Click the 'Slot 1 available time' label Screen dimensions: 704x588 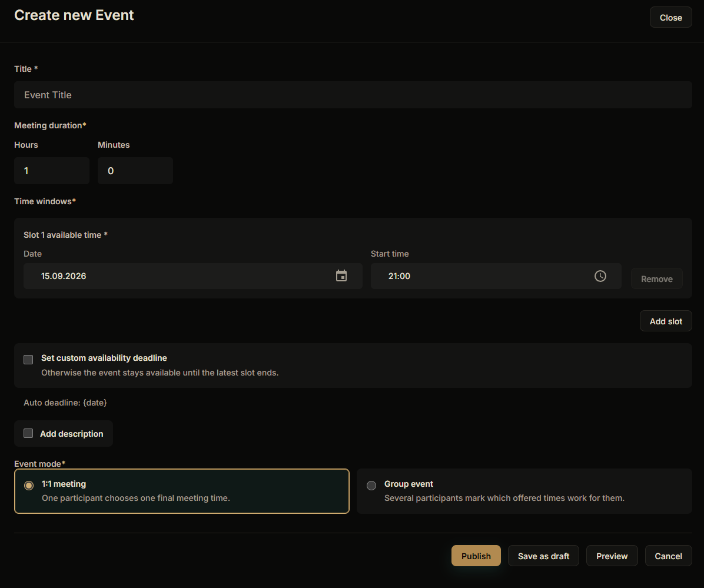65,235
